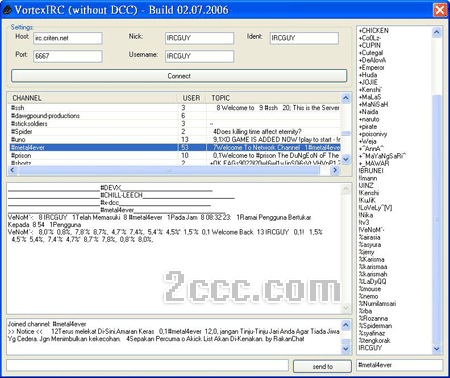Select user +naruto in user list
The width and height of the screenshot is (450, 378).
click(x=369, y=119)
